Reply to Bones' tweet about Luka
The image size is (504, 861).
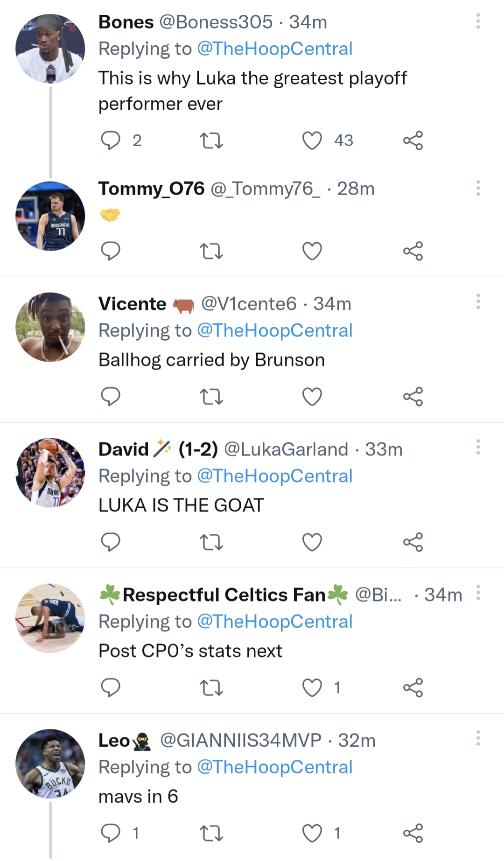pyautogui.click(x=111, y=140)
